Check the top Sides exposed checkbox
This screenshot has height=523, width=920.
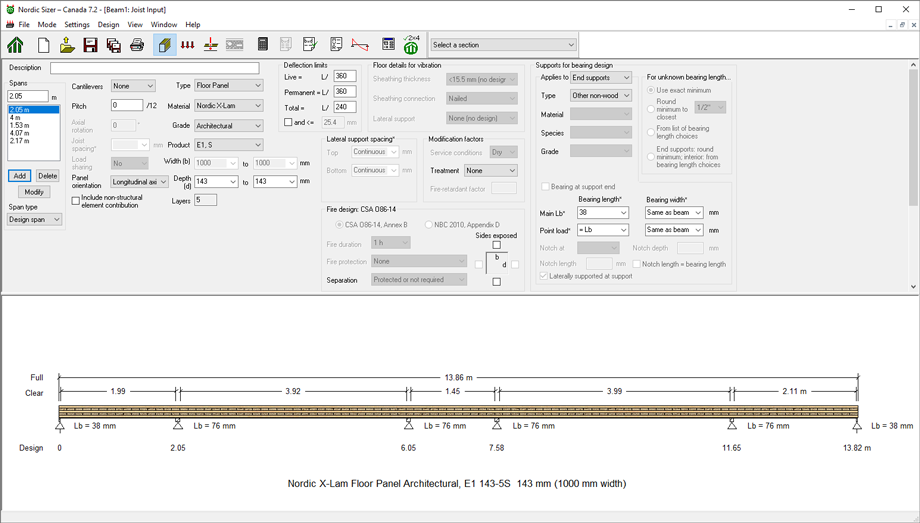[x=497, y=245]
